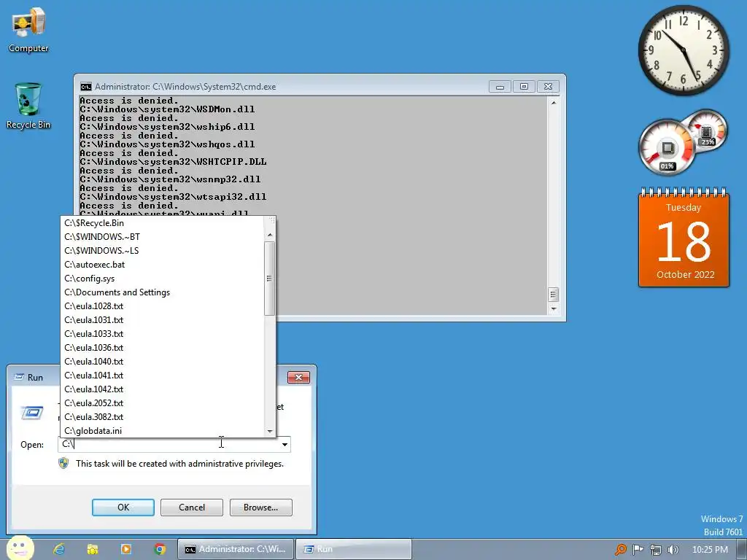
Task: Minimize the cmd.exe window
Action: pyautogui.click(x=500, y=87)
